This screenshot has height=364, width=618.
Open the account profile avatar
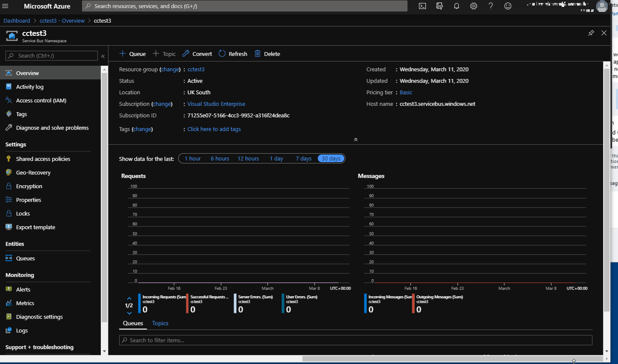[x=602, y=6]
